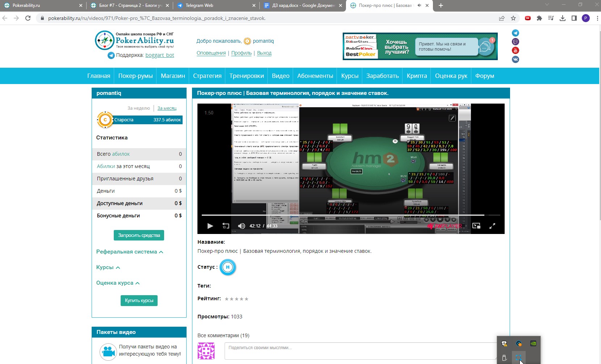Switch statistics to За неделю

[139, 108]
